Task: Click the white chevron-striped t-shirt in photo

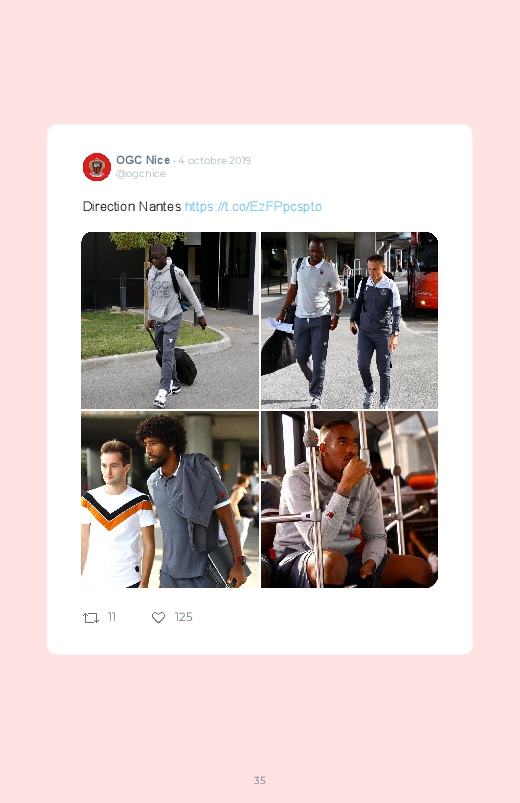Action: pos(117,537)
